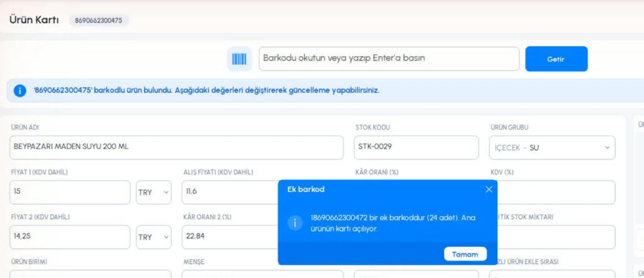This screenshot has height=278, width=644.
Task: Click the Getir button
Action: 556,59
